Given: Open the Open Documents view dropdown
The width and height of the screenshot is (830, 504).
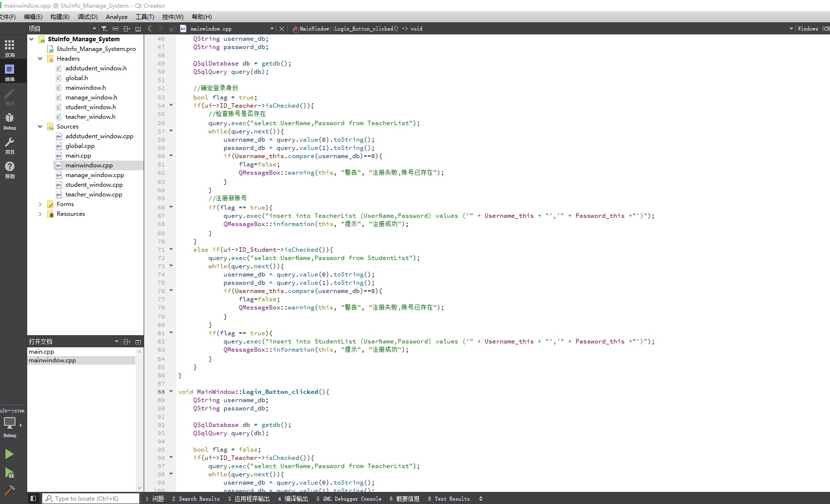Looking at the screenshot, I should click(x=74, y=341).
